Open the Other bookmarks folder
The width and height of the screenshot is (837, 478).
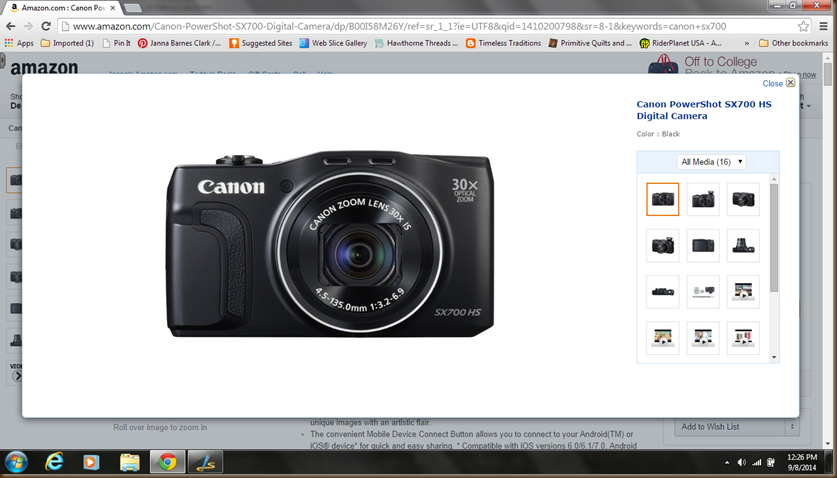[793, 43]
